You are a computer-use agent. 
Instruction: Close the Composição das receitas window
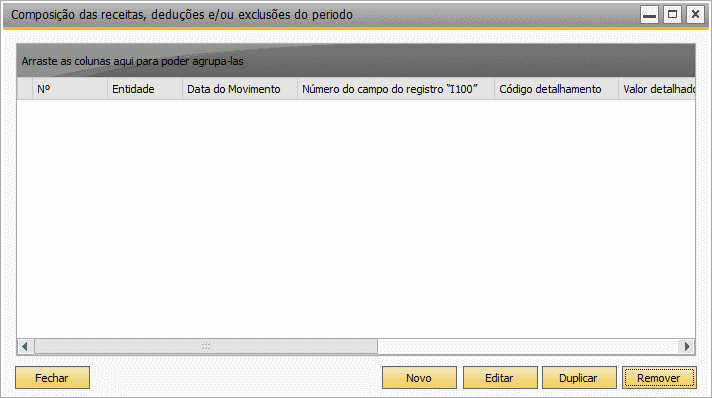coord(695,15)
